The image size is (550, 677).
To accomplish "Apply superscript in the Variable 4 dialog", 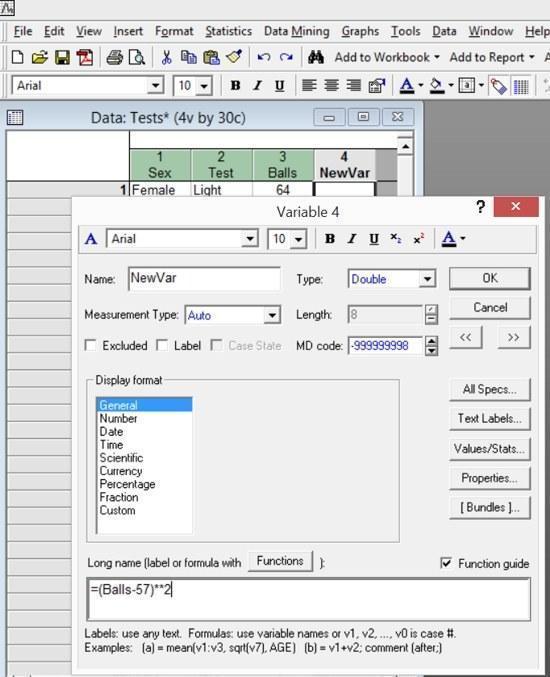I will (x=418, y=238).
